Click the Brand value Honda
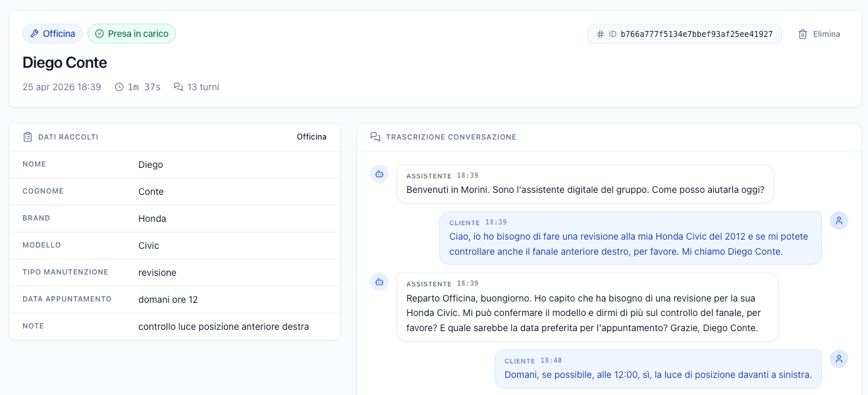Screen dimensions: 868x395 (x=152, y=219)
